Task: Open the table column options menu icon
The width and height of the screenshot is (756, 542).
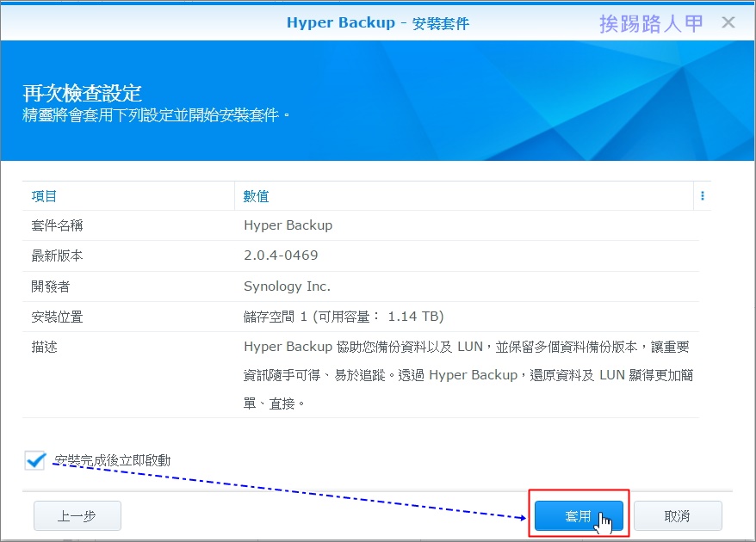Action: 702,195
